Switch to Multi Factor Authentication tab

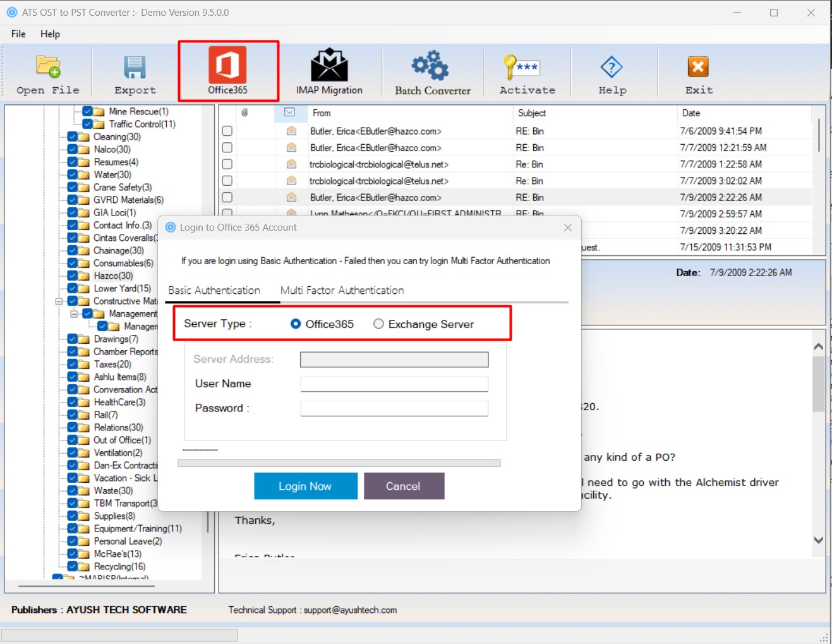(342, 290)
